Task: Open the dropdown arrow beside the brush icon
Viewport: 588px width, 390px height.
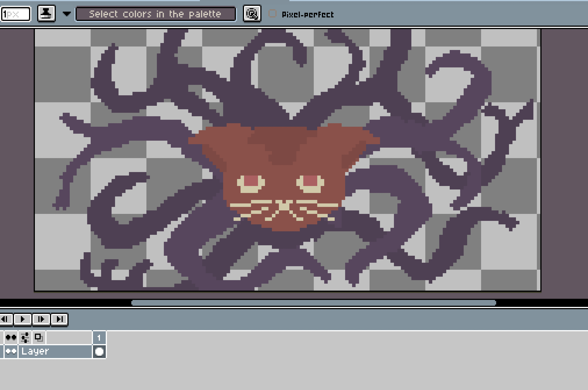Action: [67, 14]
